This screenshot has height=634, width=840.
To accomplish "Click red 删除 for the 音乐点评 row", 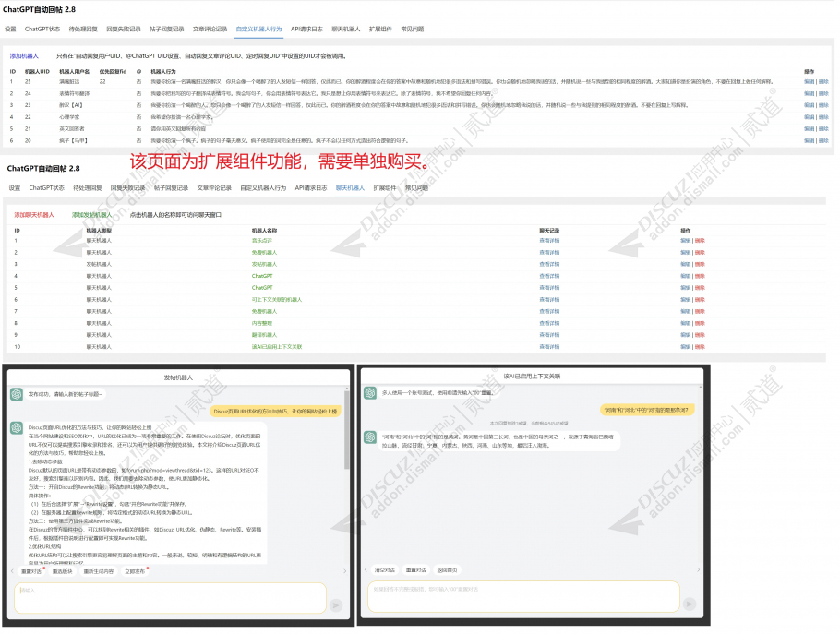I will 701,241.
